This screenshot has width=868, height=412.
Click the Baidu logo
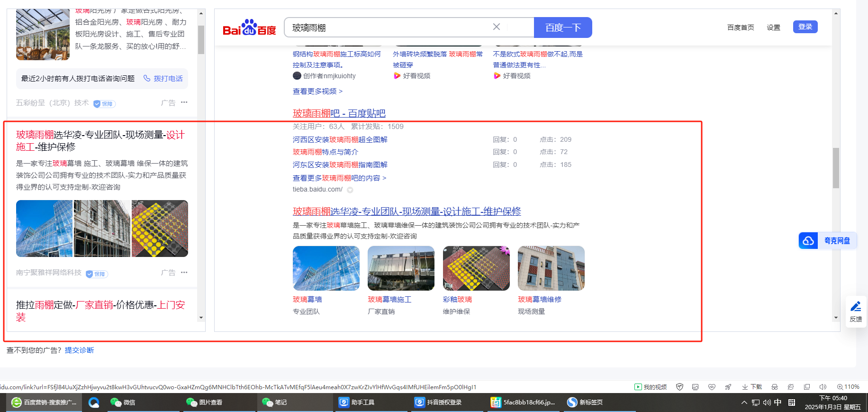[249, 28]
